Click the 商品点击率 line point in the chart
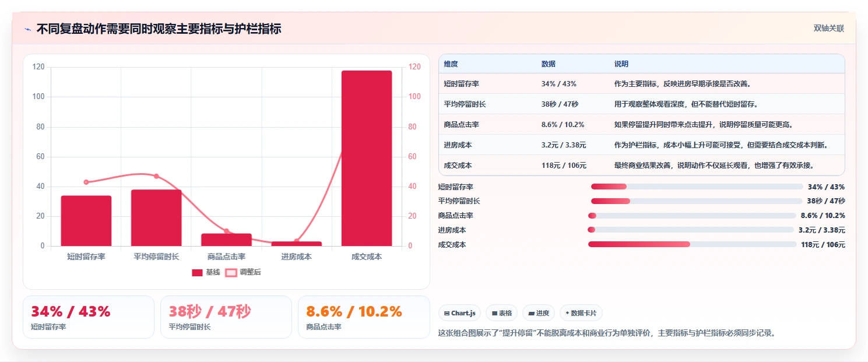This screenshot has height=362, width=868. (227, 231)
